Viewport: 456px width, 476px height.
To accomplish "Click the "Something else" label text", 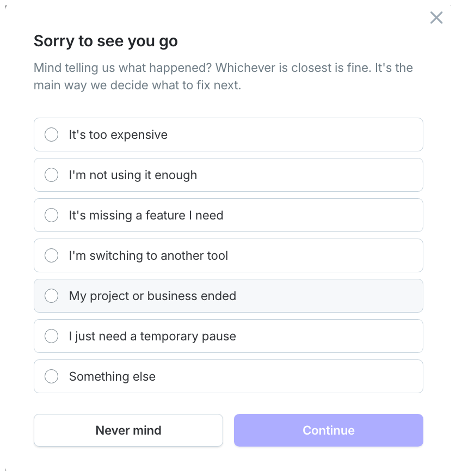I will [112, 376].
